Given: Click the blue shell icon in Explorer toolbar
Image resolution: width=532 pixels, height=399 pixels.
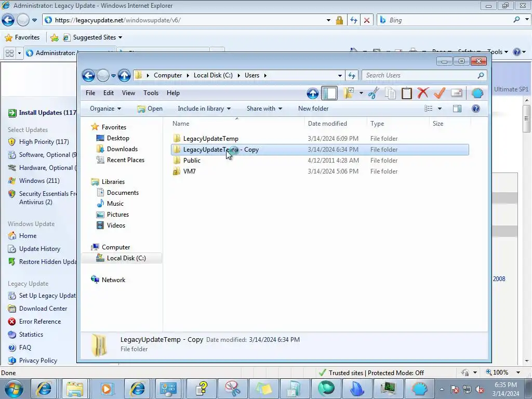Looking at the screenshot, I should tap(477, 93).
